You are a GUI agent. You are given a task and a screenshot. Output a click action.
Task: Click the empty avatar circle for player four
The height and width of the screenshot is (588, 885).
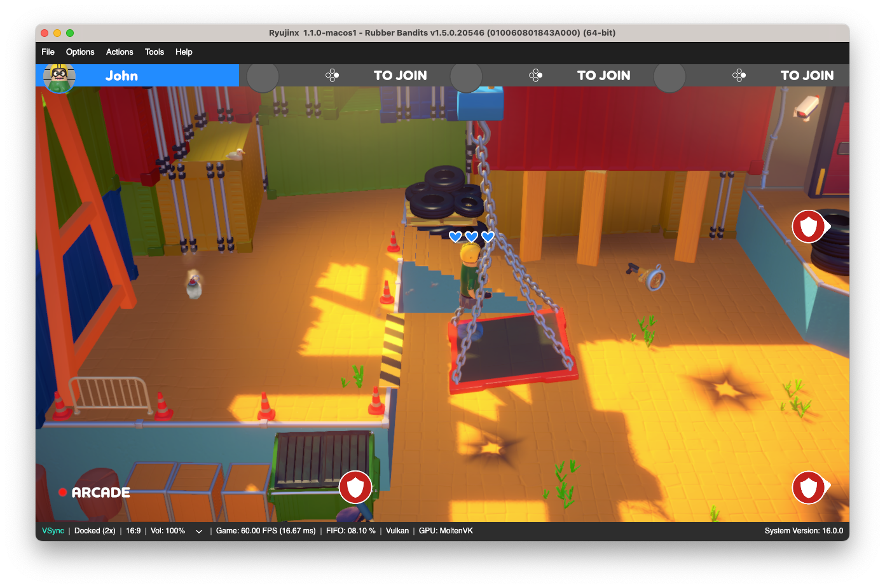(669, 77)
